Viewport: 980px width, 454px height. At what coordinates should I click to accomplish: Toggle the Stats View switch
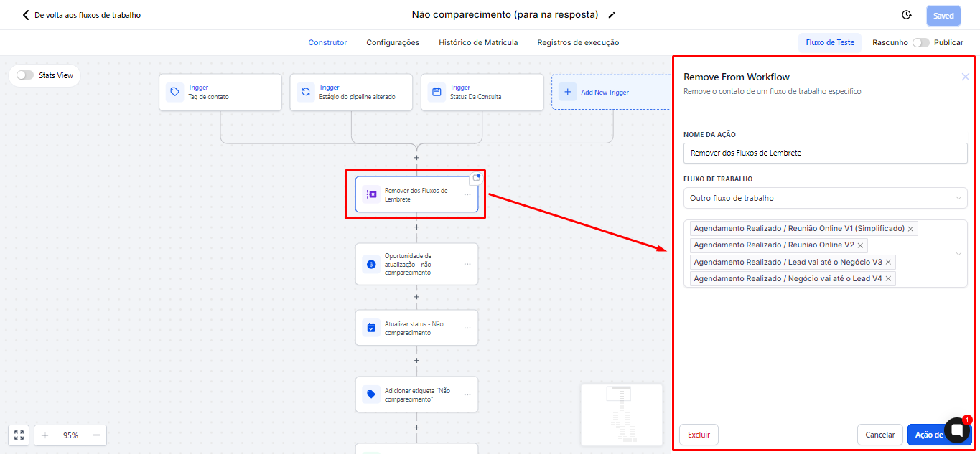(x=25, y=75)
